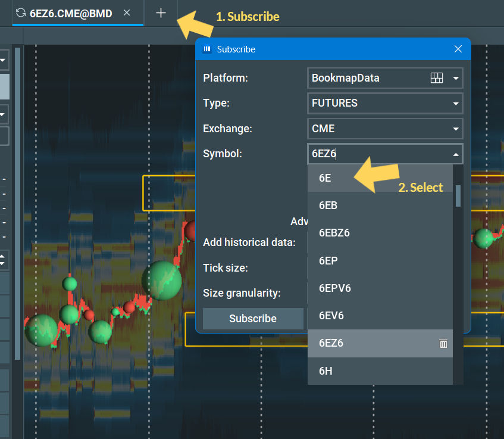504x439 pixels.
Task: Select 6EZ6 from the symbol list
Action: pos(380,343)
